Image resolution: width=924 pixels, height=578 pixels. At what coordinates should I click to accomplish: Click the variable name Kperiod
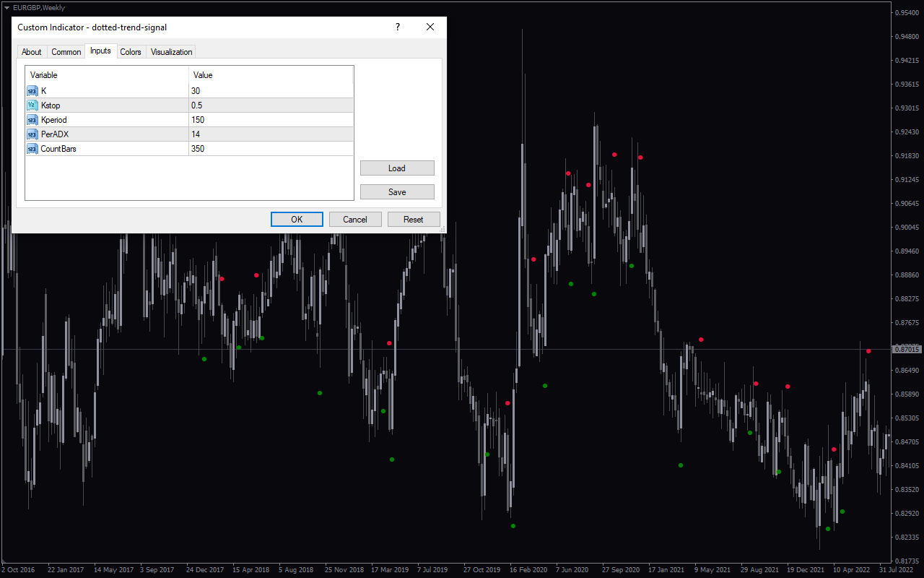click(54, 120)
